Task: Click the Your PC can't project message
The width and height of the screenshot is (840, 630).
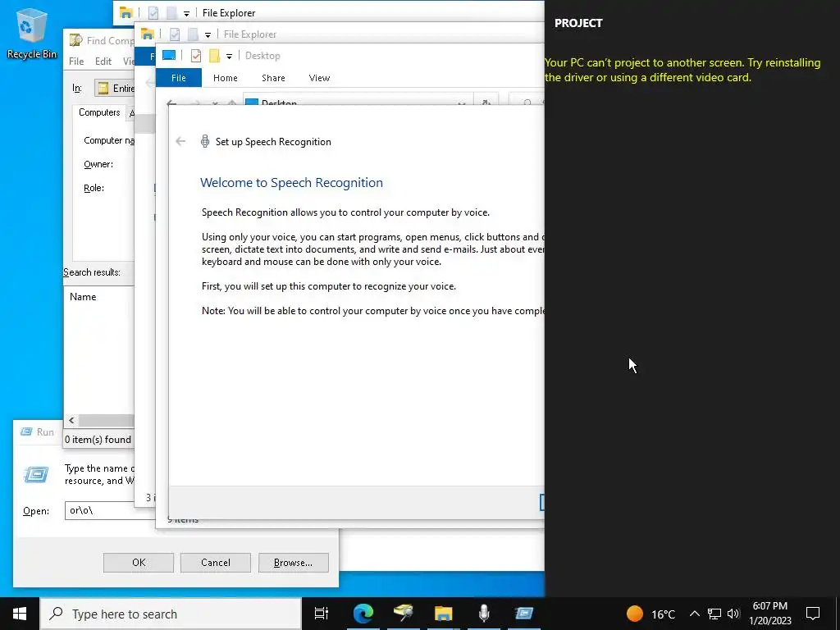Action: (682, 70)
